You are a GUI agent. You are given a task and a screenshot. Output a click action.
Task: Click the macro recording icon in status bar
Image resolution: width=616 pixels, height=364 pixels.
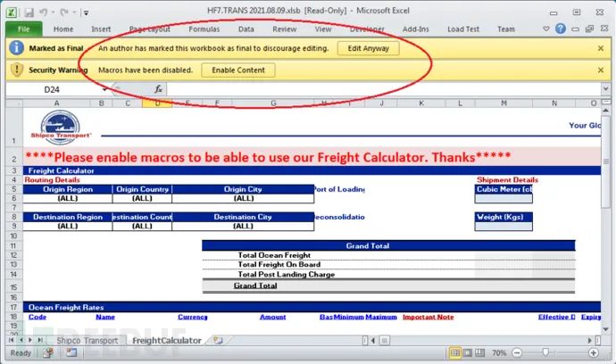click(x=48, y=352)
